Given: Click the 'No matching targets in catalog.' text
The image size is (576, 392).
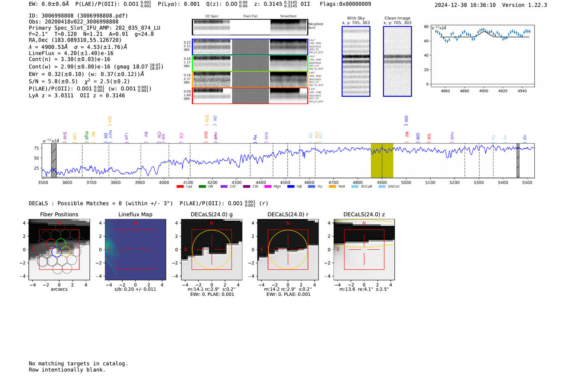Looking at the screenshot, I should [78, 364].
